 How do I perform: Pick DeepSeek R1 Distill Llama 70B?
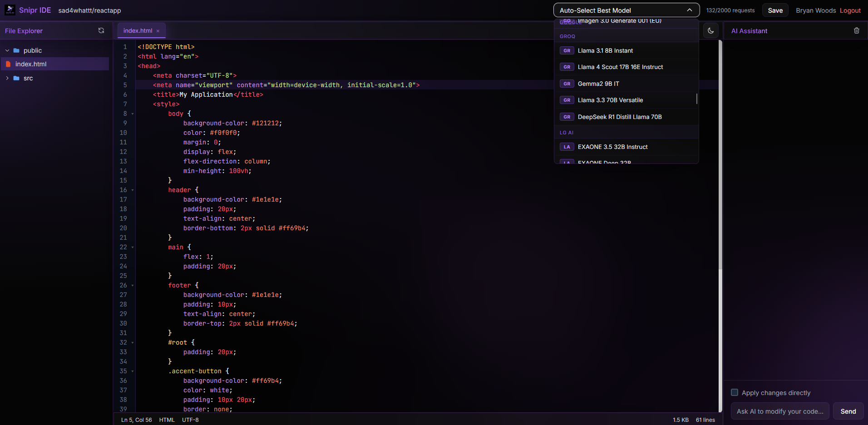pyautogui.click(x=626, y=117)
